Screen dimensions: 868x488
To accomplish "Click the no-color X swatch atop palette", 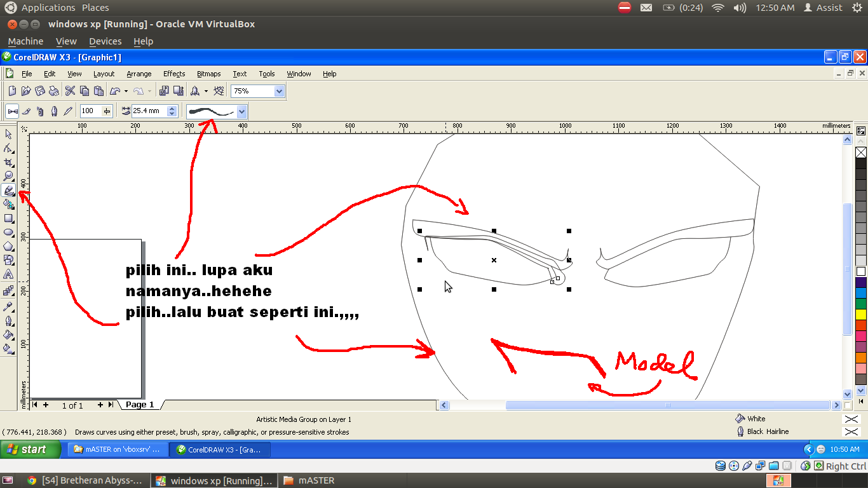I will coord(861,152).
